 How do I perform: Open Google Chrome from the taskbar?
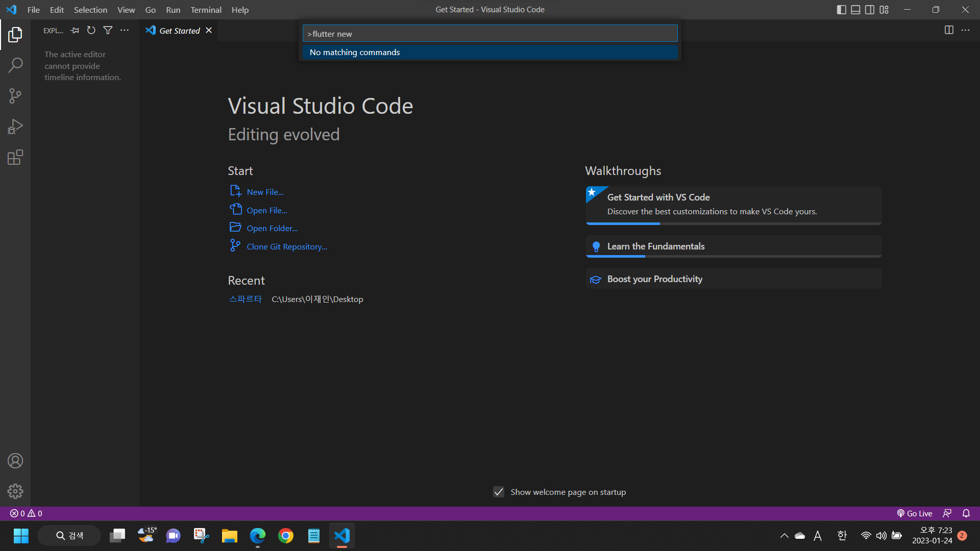coord(286,536)
